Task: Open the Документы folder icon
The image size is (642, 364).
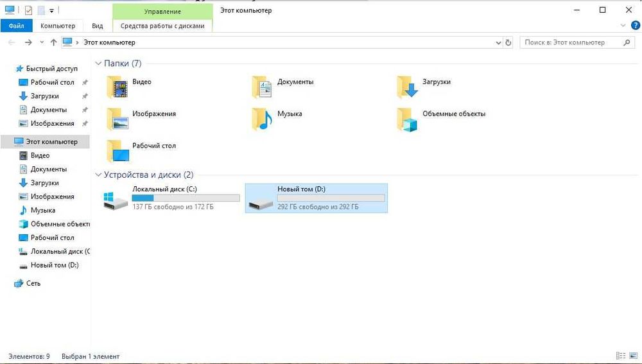Action: coord(262,87)
